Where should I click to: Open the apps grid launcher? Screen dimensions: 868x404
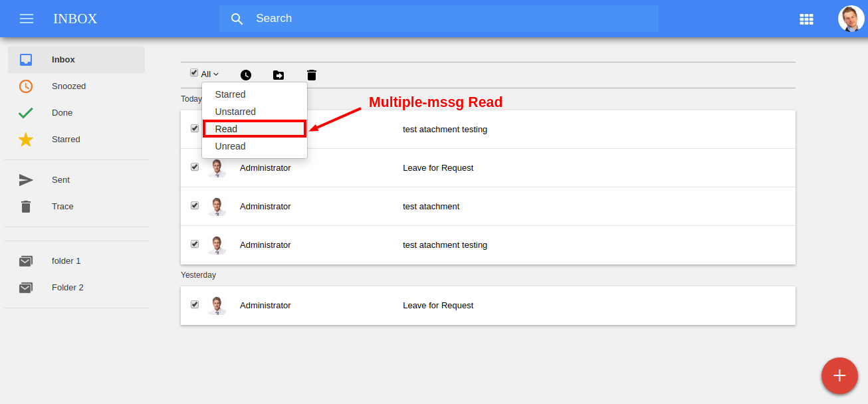(x=806, y=19)
